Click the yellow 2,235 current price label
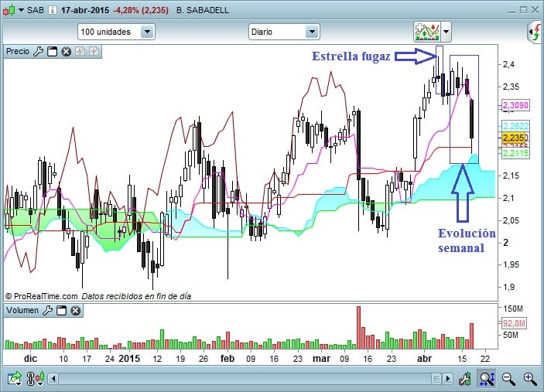 pos(514,138)
